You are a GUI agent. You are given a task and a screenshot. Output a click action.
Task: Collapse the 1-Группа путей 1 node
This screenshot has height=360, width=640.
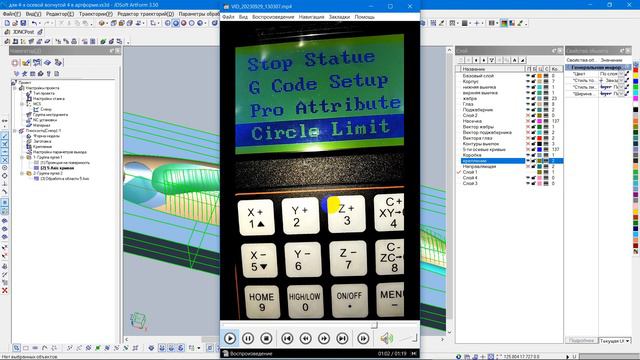pos(22,157)
